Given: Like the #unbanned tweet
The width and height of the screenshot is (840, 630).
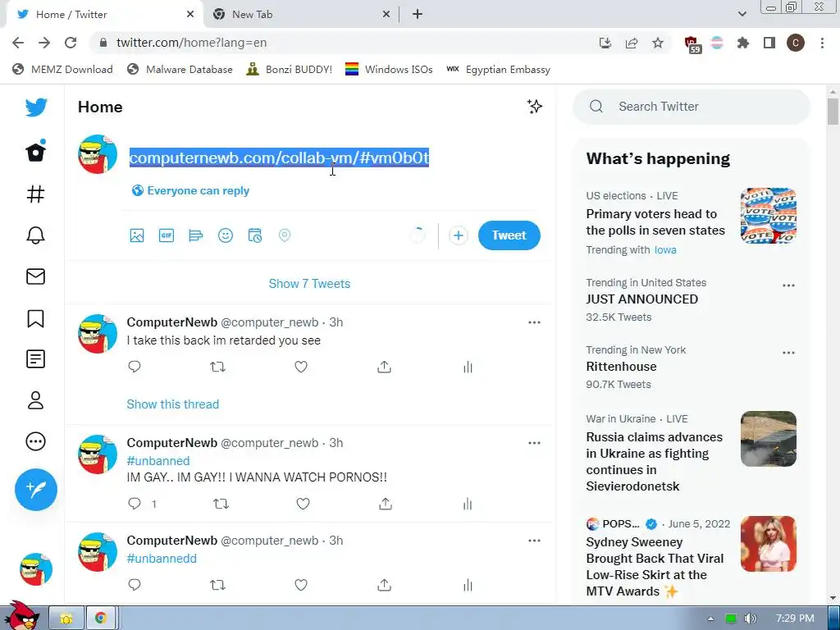Looking at the screenshot, I should (304, 504).
